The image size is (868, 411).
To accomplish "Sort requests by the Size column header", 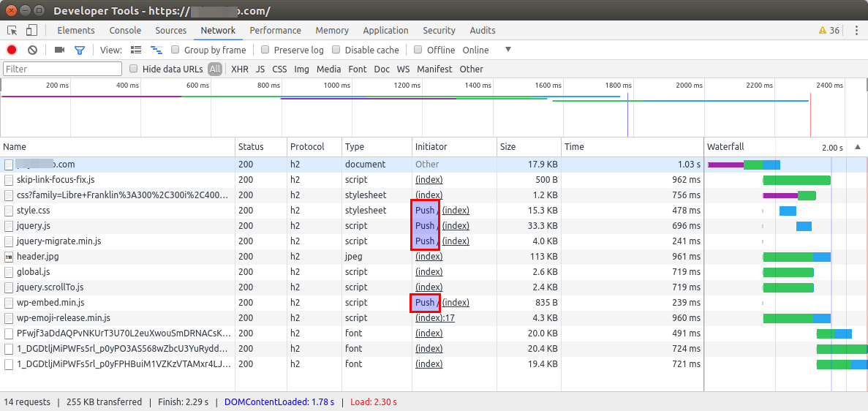I will coord(507,147).
